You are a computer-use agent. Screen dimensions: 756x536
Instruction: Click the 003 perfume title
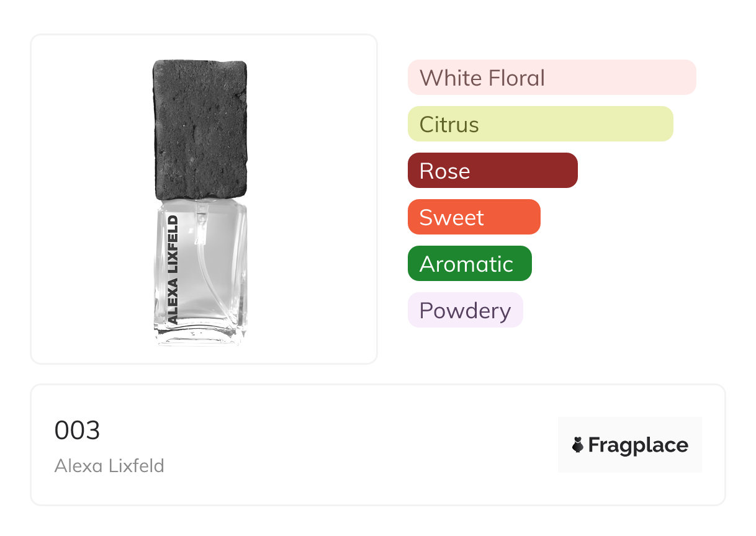point(77,431)
